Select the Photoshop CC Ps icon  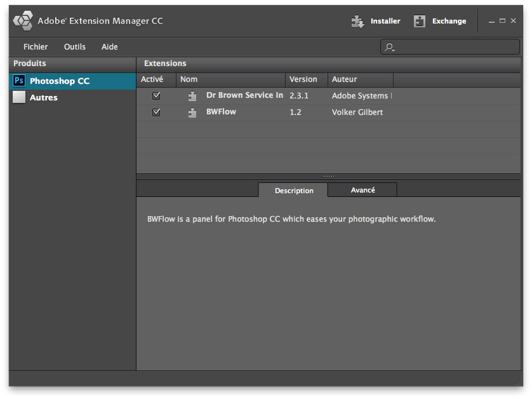tap(19, 81)
